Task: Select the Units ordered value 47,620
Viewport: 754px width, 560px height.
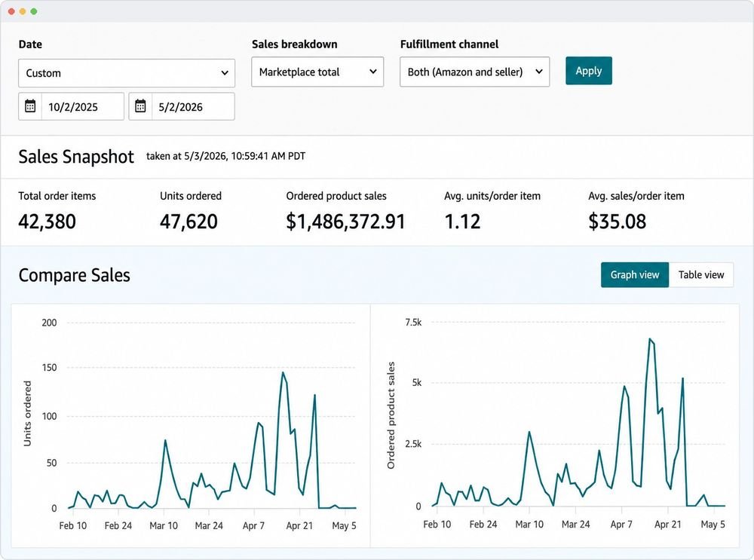Action: [189, 222]
